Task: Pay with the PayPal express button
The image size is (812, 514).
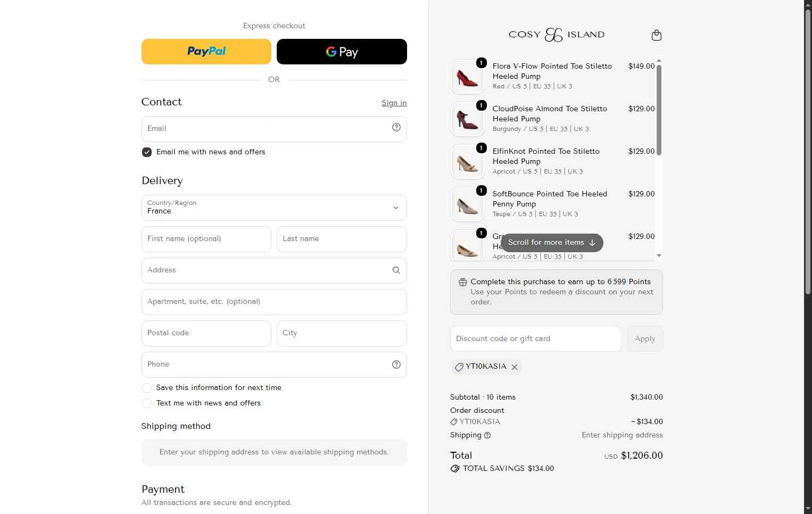Action: point(206,52)
